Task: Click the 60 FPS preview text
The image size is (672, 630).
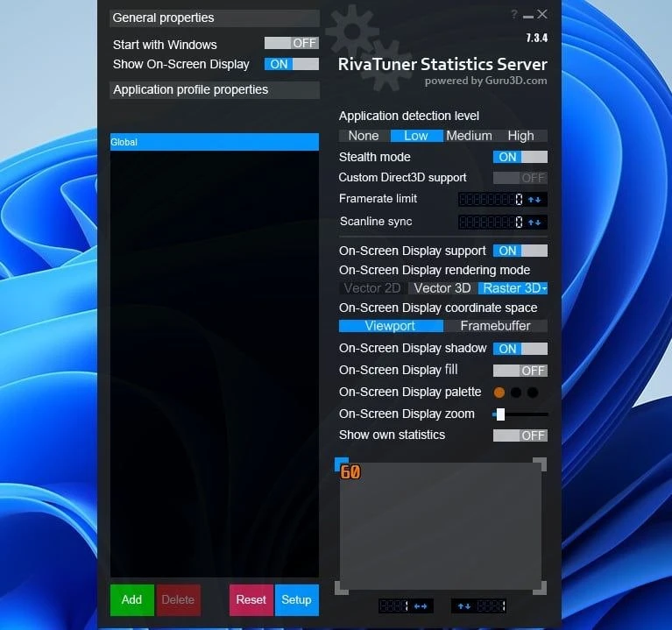Action: click(350, 472)
